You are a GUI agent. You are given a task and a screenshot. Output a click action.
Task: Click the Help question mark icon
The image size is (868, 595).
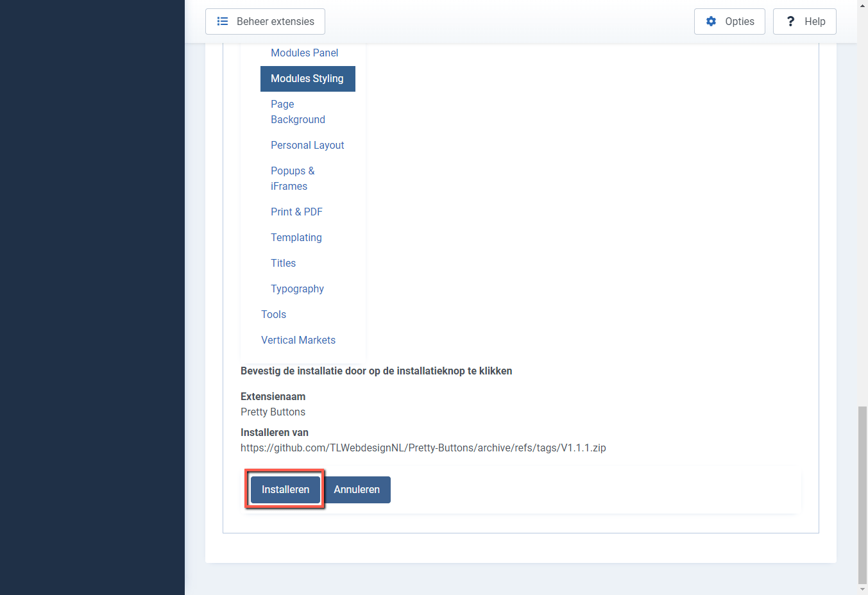click(x=790, y=21)
